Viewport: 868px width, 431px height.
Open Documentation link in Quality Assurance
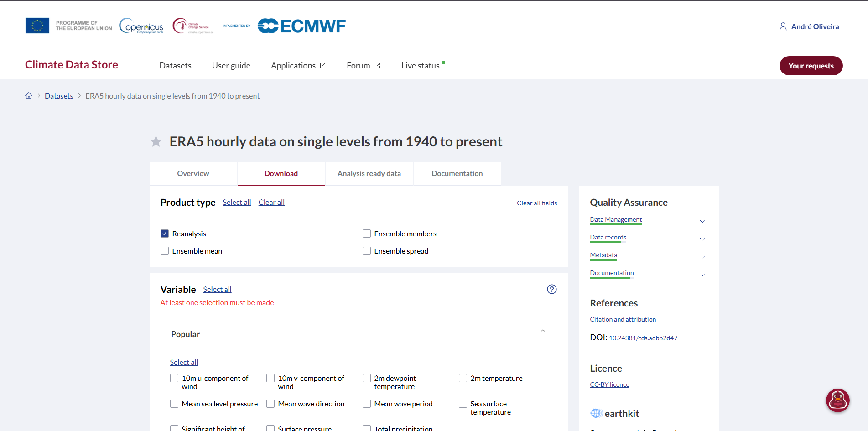point(612,273)
